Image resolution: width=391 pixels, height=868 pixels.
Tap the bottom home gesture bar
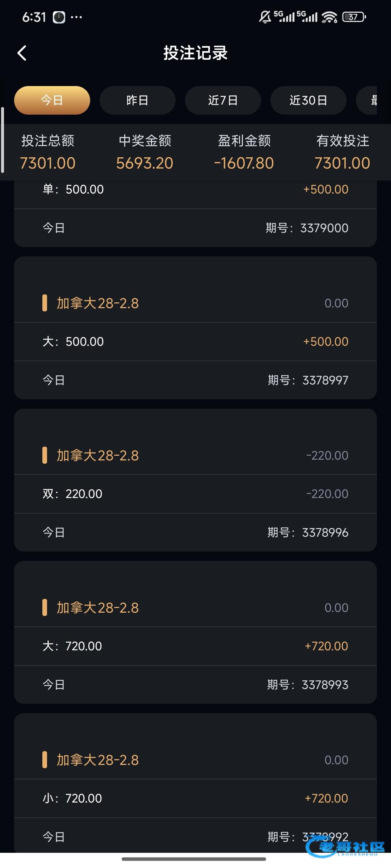tap(194, 859)
